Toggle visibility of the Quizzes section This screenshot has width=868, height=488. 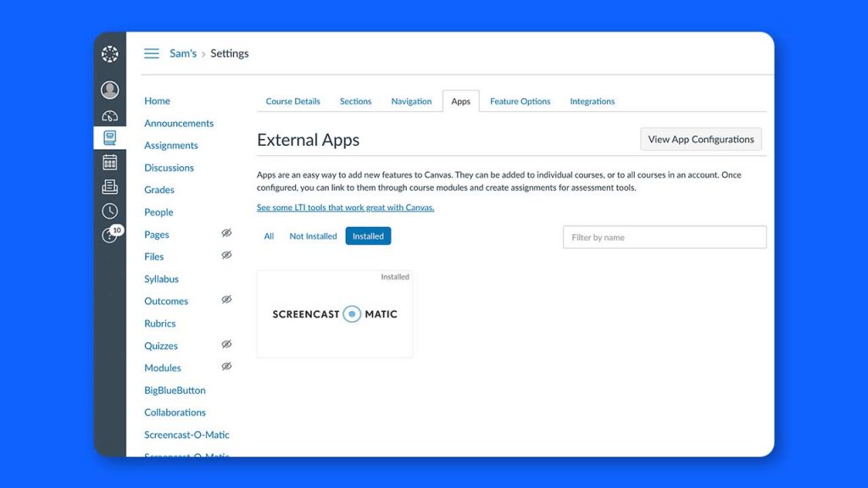click(x=227, y=343)
